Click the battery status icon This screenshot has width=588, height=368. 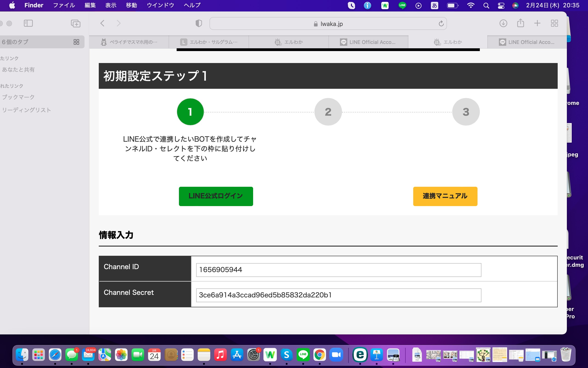(453, 5)
